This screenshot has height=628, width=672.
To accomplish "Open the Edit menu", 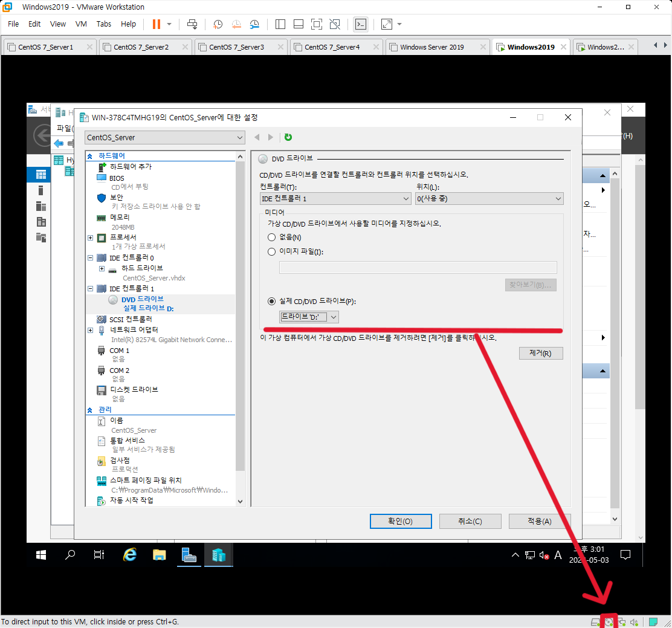I will 34,24.
